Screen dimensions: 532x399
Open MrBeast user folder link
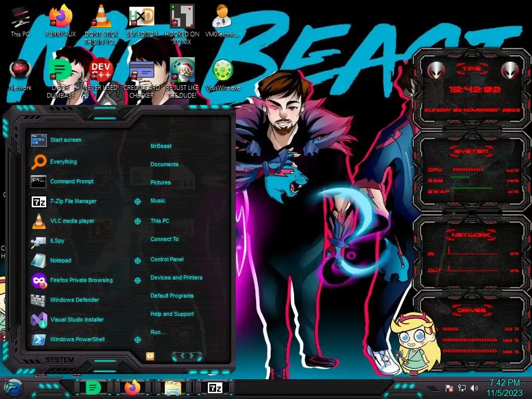click(x=161, y=146)
